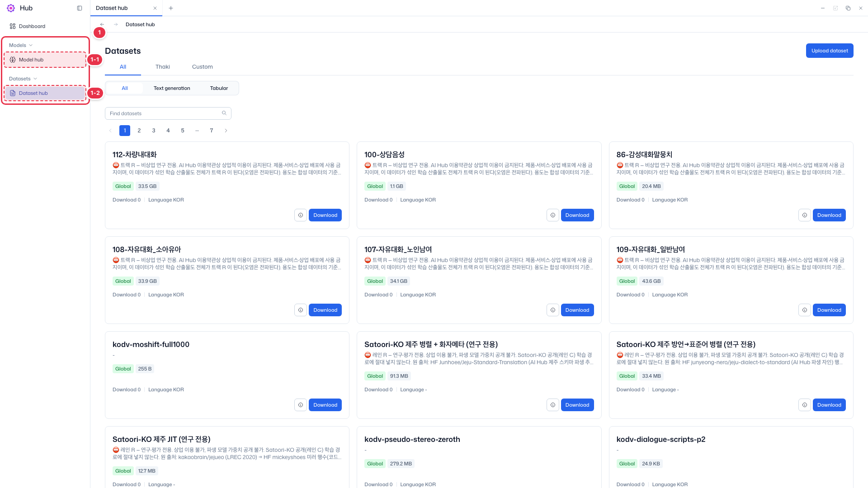Viewport: 868px width, 488px height.
Task: Open Dataset hub in the sidebar
Action: [45, 93]
